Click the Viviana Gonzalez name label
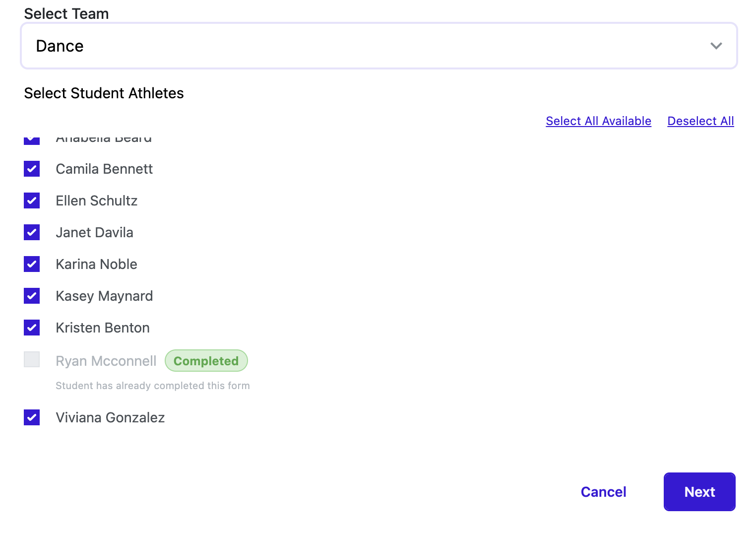 click(110, 417)
